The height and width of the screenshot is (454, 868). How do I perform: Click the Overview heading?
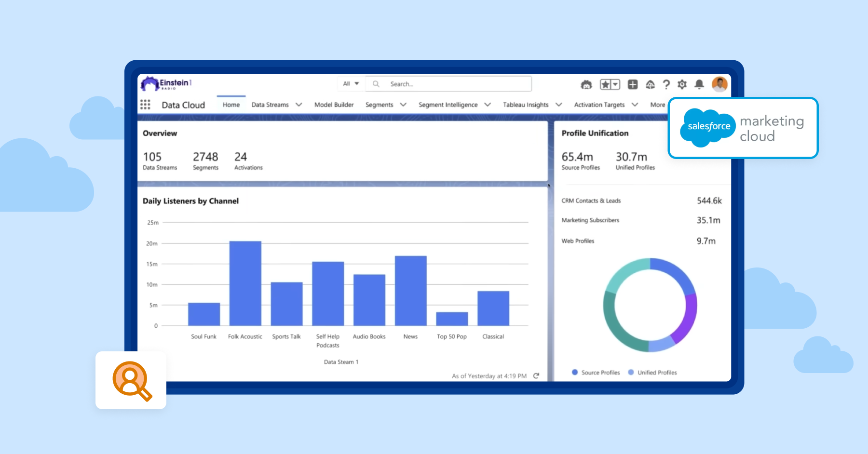point(160,133)
